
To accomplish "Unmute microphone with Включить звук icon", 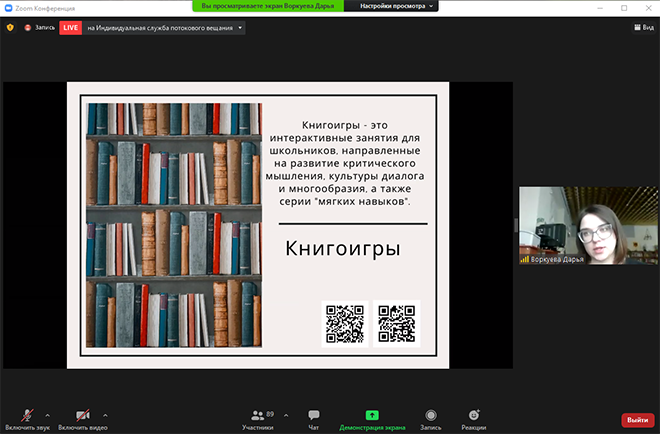I will [26, 415].
